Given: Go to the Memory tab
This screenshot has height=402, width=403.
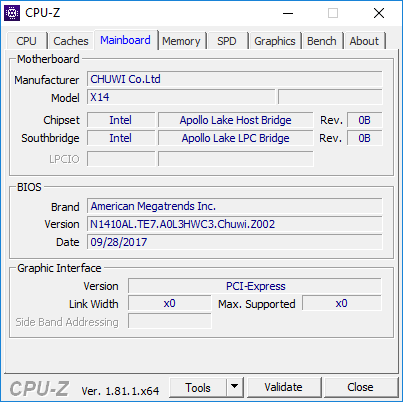Looking at the screenshot, I should [x=181, y=41].
